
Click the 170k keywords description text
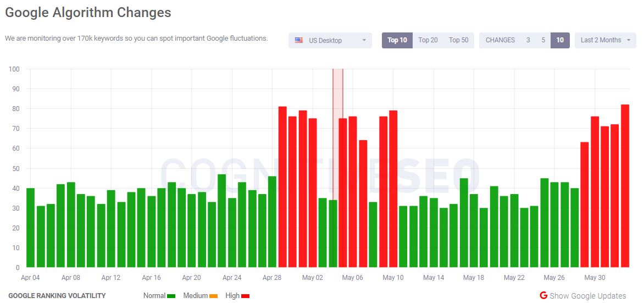(x=136, y=38)
